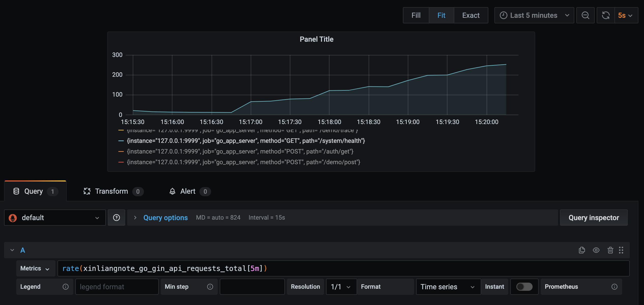Open the data source help icon
This screenshot has width=644, height=305.
coord(116,218)
